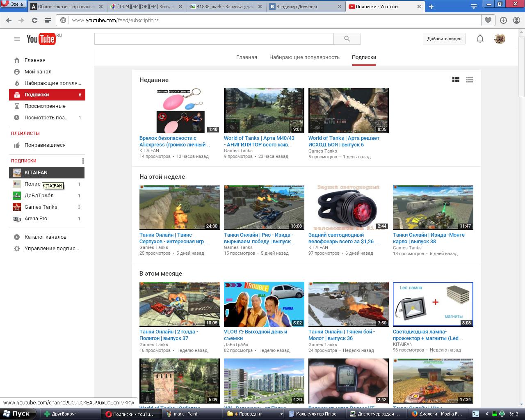Open mark - Paint from taskbar
This screenshot has width=525, height=420.
(194, 414)
